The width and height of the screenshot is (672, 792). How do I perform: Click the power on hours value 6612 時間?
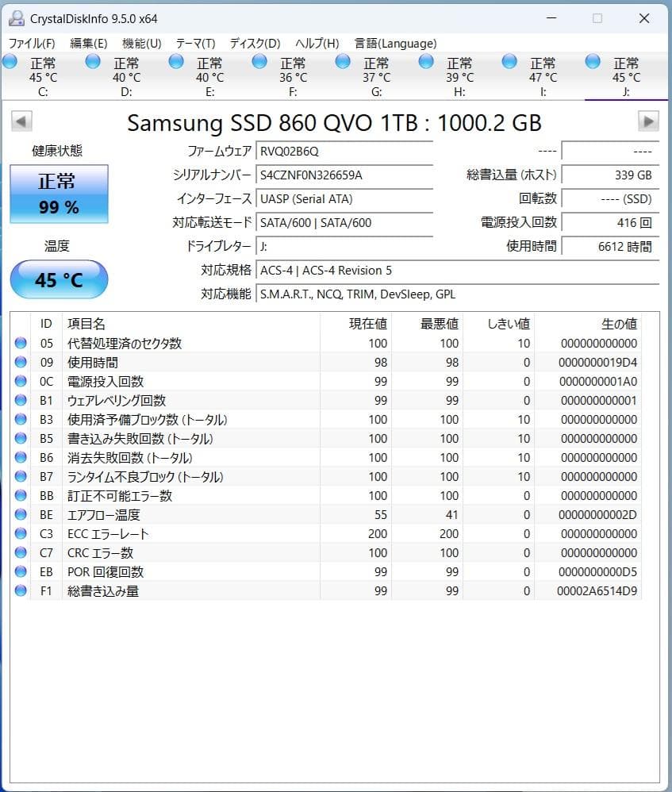pos(610,247)
